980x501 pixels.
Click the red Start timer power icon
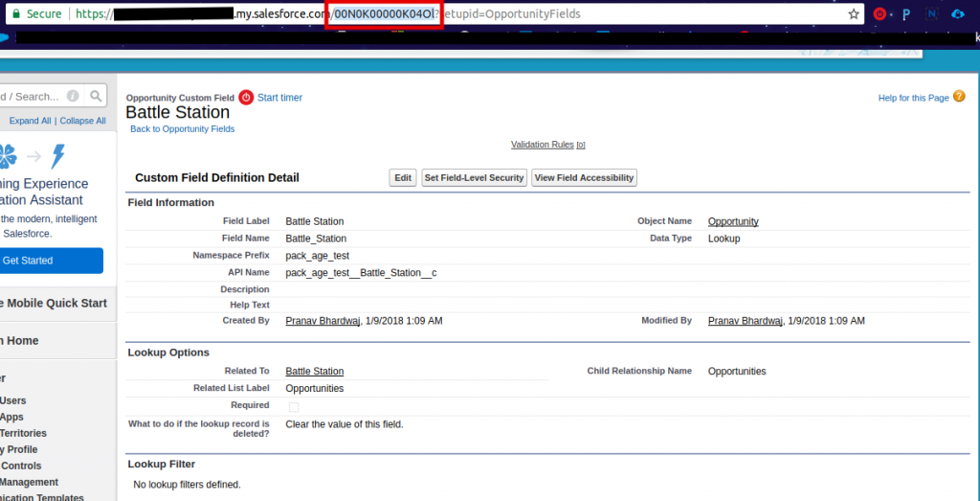(246, 98)
